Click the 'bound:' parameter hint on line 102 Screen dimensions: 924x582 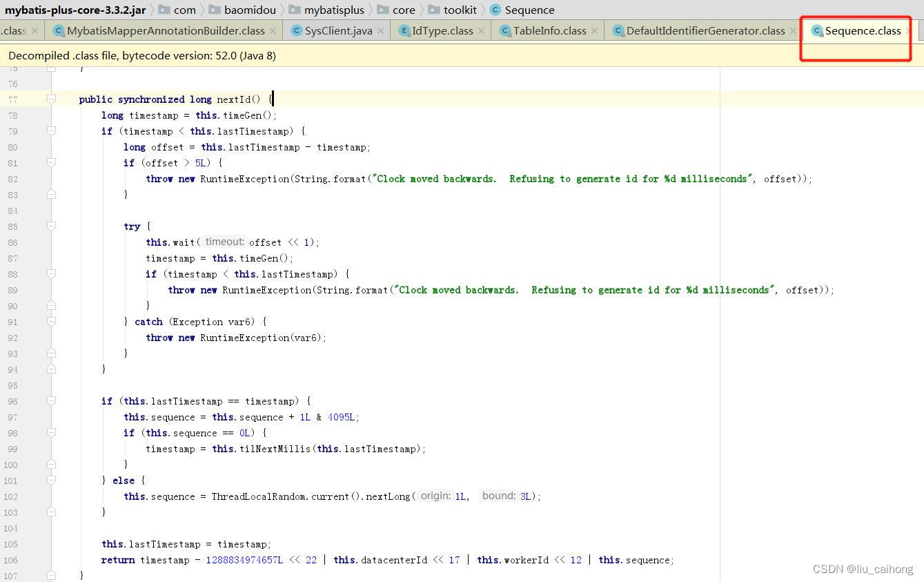click(499, 496)
